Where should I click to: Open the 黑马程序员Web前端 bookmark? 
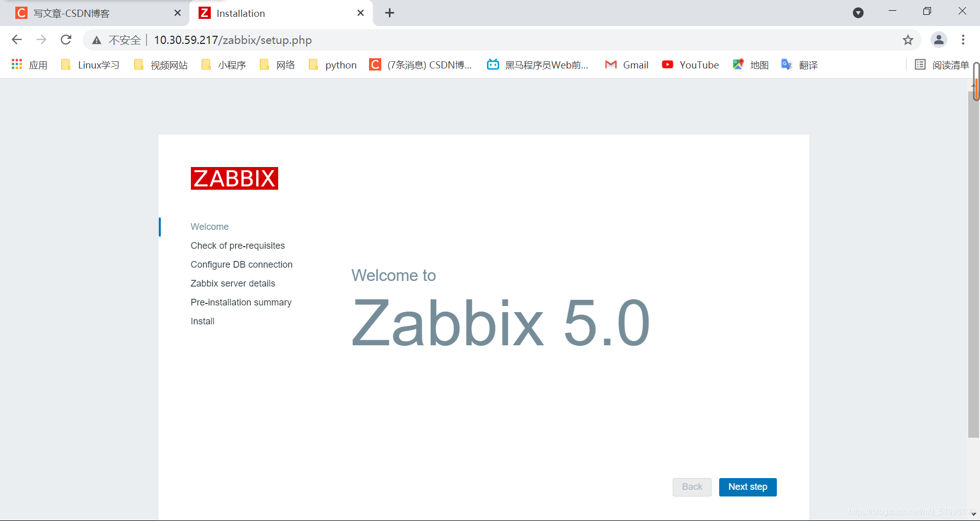537,65
